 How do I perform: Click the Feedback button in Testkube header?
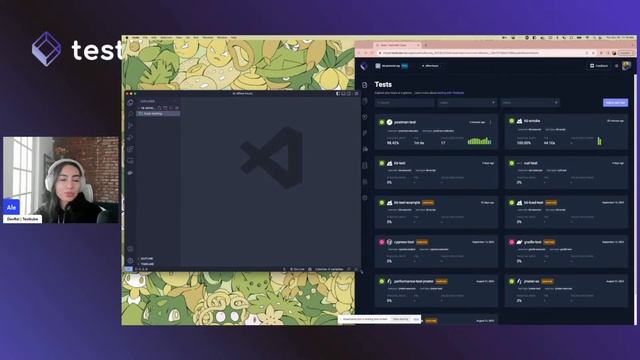point(599,66)
